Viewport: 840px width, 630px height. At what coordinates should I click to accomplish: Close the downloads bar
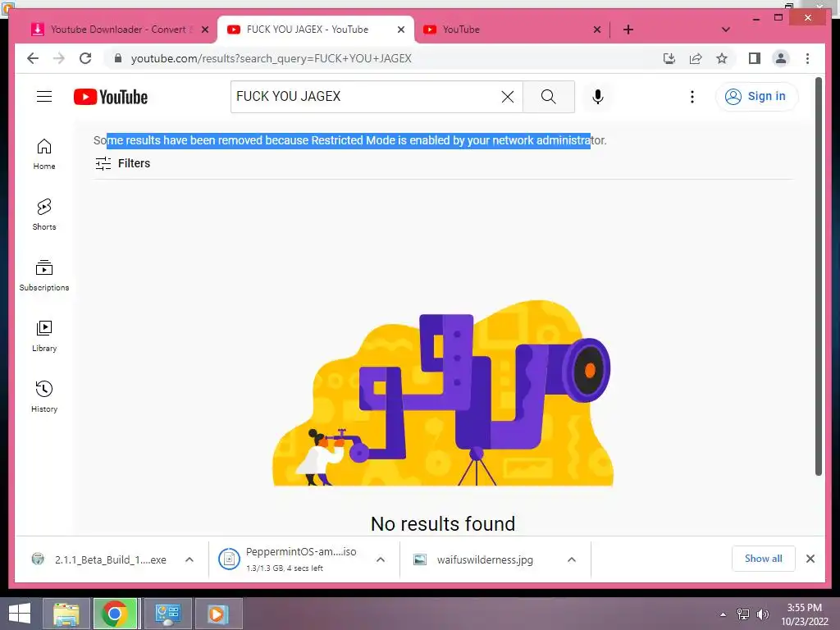[810, 559]
